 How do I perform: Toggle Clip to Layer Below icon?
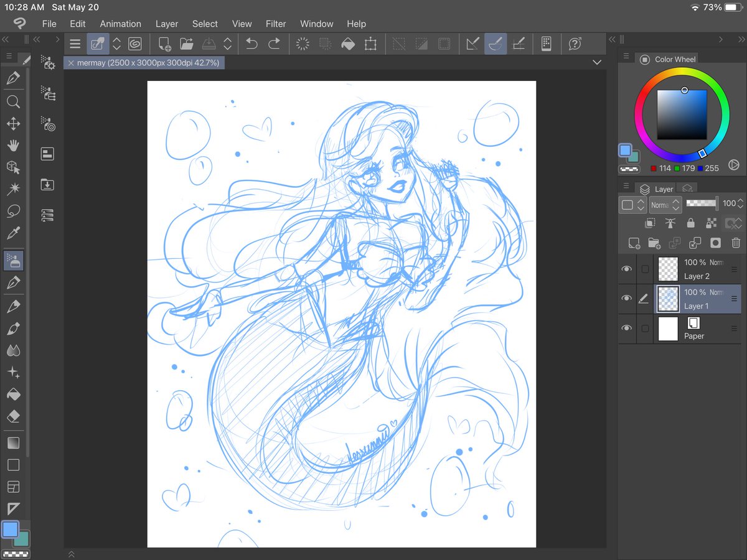point(649,223)
